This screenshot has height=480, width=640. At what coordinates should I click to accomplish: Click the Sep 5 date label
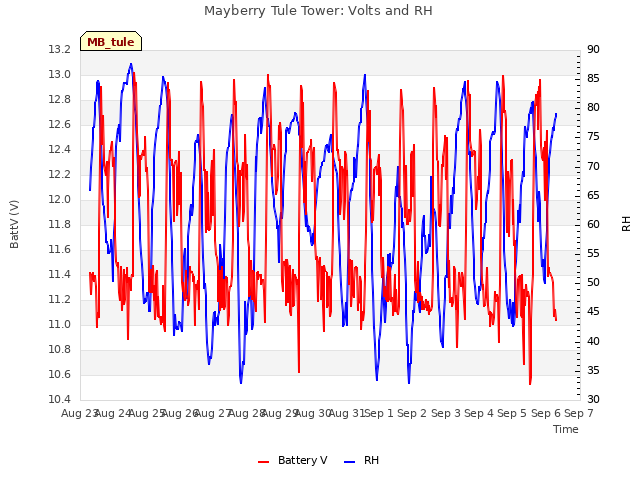(x=512, y=413)
